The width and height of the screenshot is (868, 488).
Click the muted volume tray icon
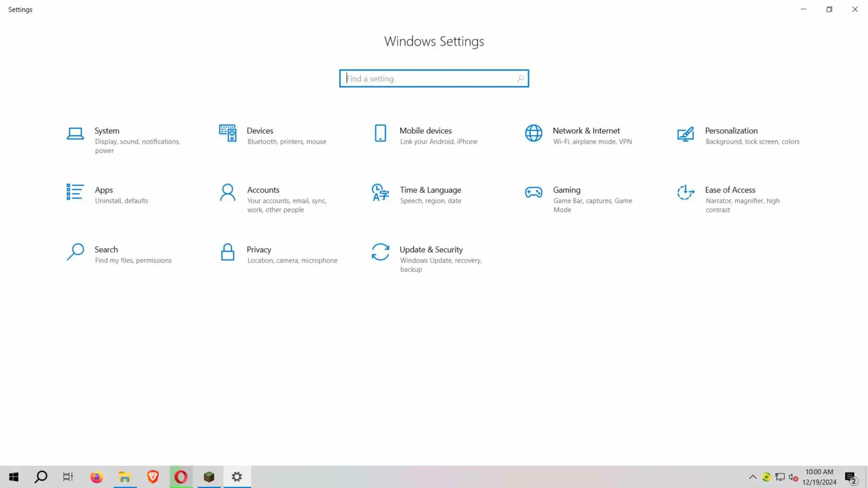793,477
